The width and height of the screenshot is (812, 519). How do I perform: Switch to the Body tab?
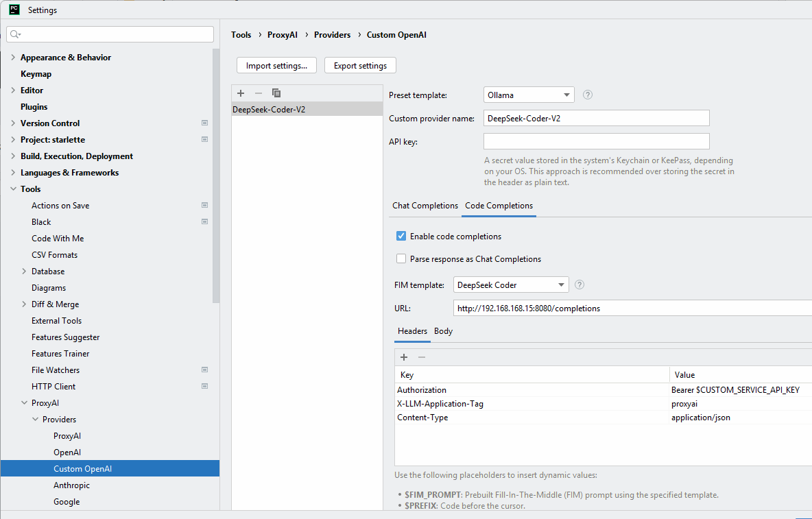(443, 331)
